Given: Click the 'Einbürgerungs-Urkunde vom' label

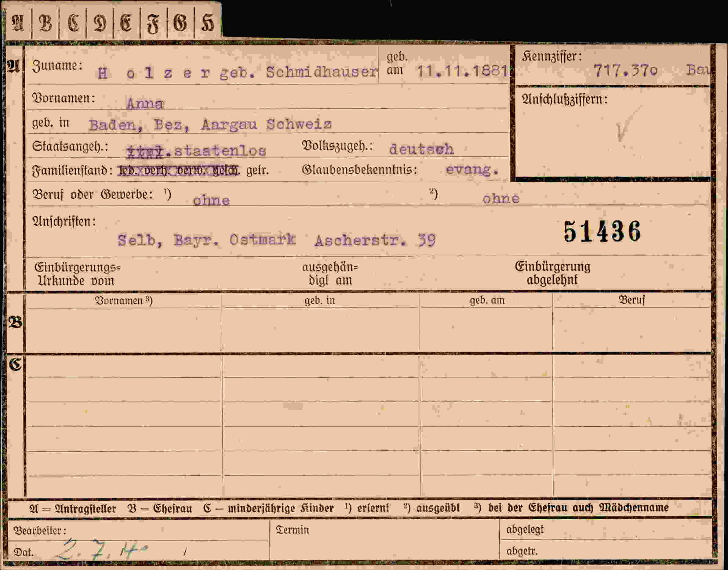Looking at the screenshot, I should [78, 274].
